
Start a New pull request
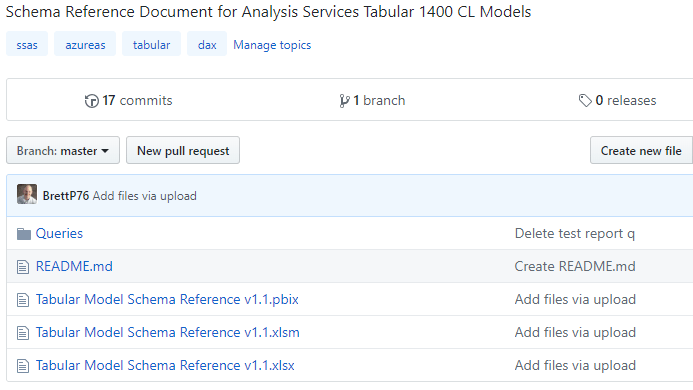tap(183, 150)
